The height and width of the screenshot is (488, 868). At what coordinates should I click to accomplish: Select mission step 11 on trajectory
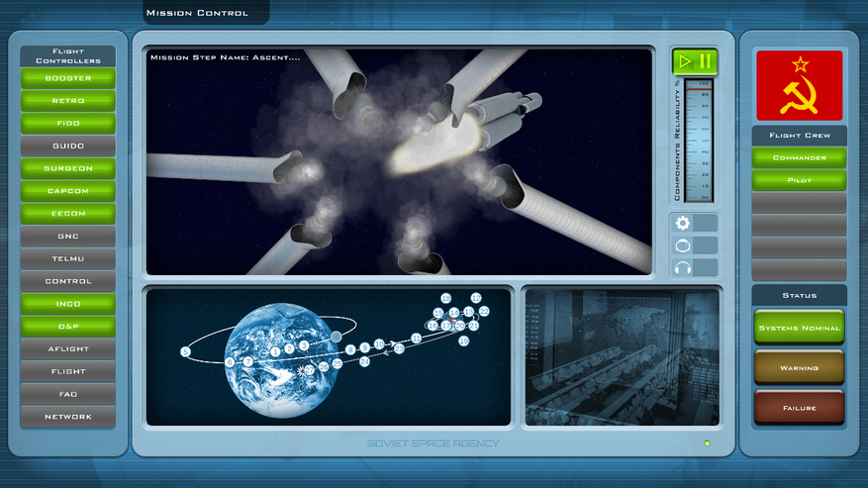(417, 339)
